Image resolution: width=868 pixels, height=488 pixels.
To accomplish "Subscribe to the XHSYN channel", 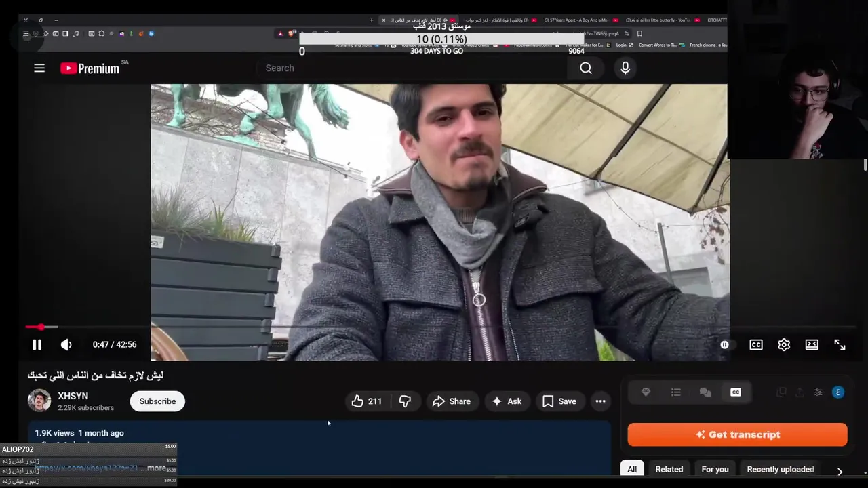I will [x=157, y=401].
